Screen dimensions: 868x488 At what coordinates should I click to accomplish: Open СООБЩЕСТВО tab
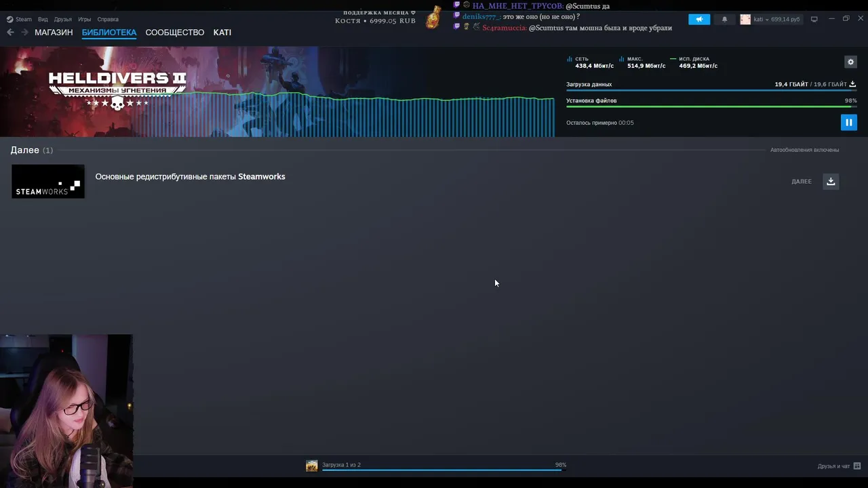(175, 33)
